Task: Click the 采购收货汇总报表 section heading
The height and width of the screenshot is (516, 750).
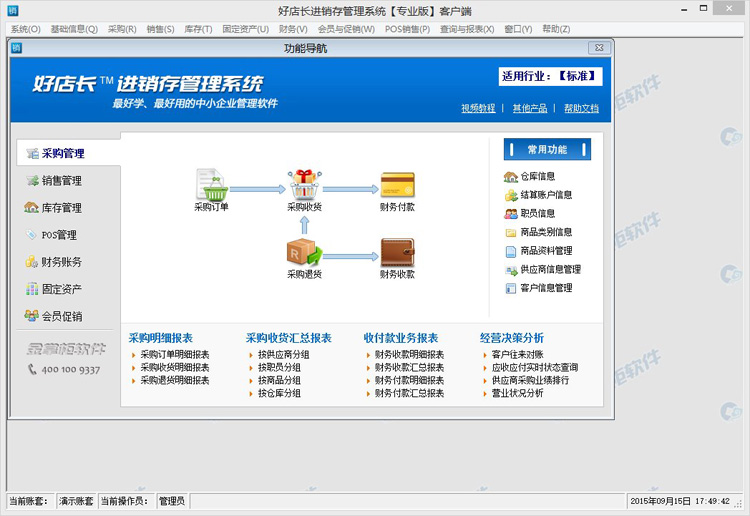Action: pos(288,338)
